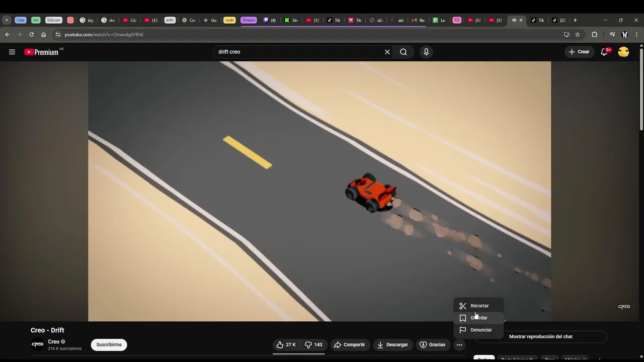Screen dimensions: 644x362
Task: Open the Creo channel avatar
Action: (37, 344)
